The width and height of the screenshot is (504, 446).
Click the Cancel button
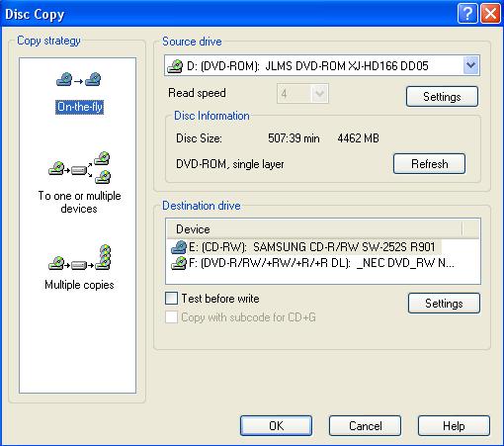click(x=365, y=425)
